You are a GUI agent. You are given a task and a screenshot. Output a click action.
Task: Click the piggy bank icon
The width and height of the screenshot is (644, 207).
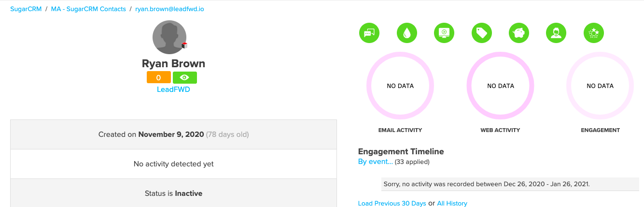point(519,33)
